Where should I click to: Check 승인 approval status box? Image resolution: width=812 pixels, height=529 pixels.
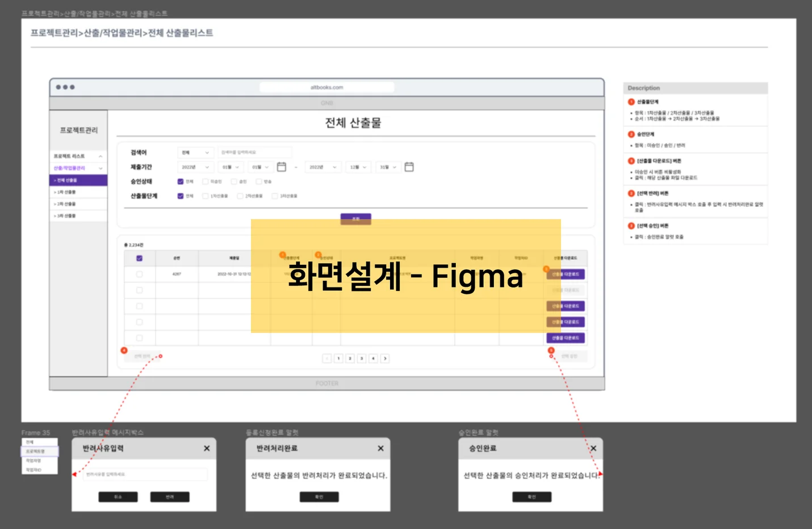coord(234,182)
